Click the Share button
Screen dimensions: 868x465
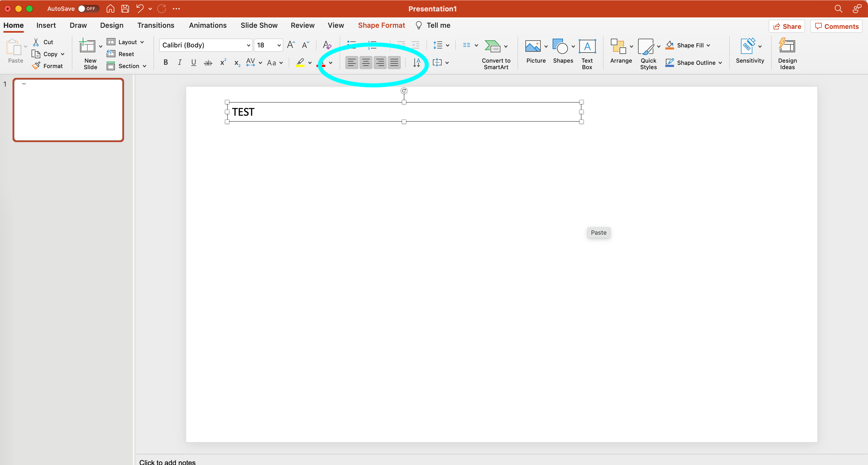786,26
